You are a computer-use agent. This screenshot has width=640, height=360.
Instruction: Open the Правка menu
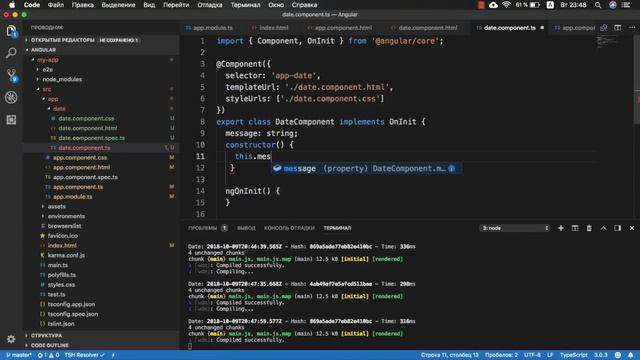click(x=82, y=5)
